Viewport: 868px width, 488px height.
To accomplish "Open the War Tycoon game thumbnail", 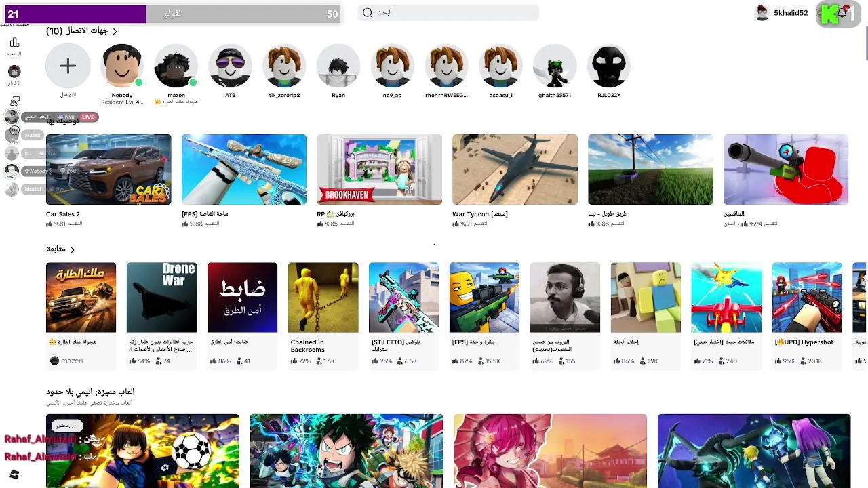I will 515,169.
